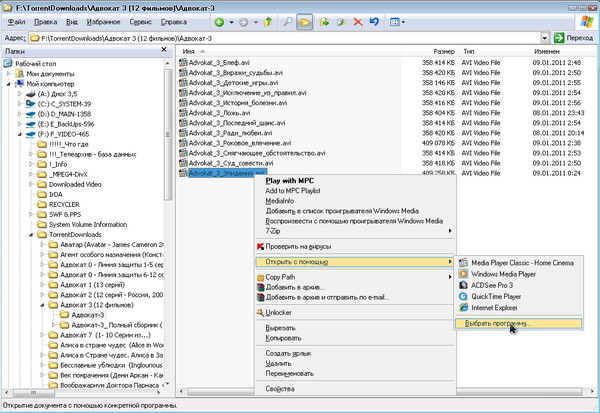Sort by the Изменен column header

point(562,51)
